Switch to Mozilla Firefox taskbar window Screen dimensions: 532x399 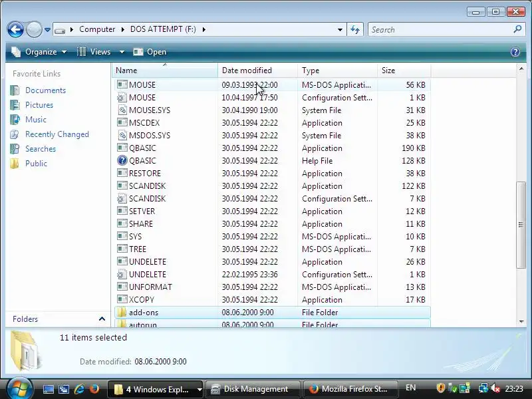click(350, 389)
